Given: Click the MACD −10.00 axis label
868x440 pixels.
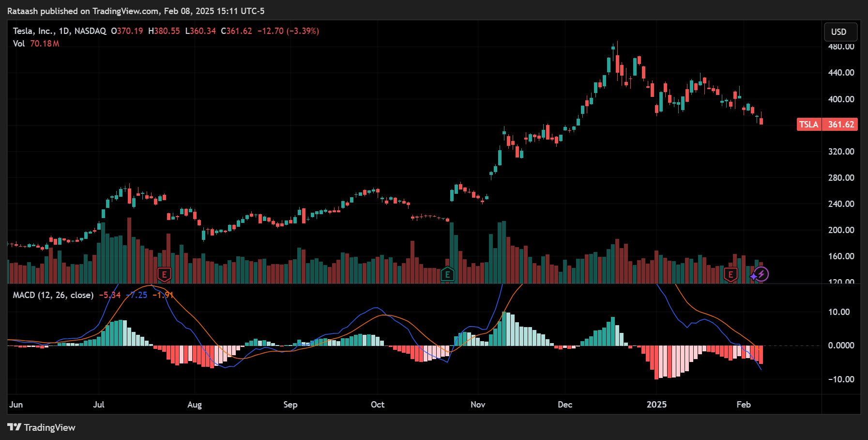Looking at the screenshot, I should pos(841,379).
